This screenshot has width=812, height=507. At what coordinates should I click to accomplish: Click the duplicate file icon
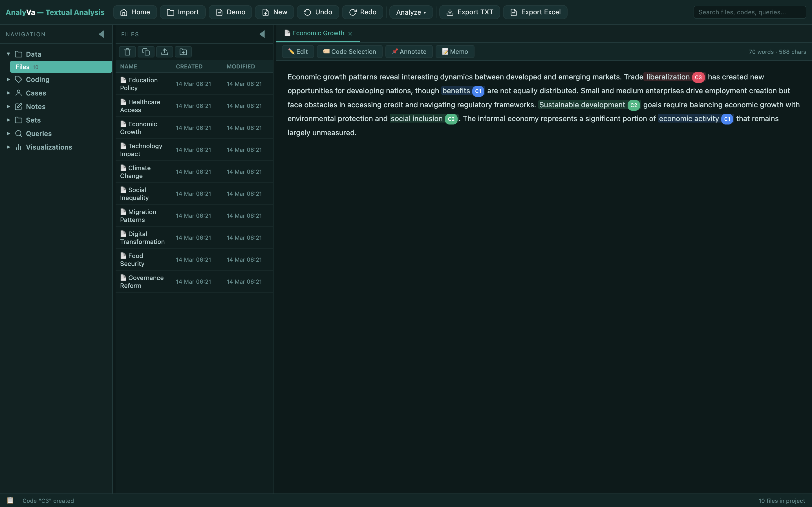click(x=146, y=52)
